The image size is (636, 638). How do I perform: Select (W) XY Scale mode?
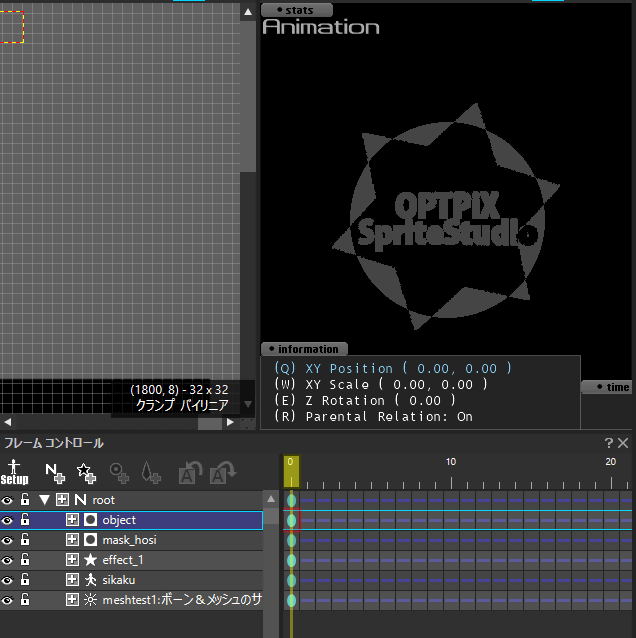(381, 385)
